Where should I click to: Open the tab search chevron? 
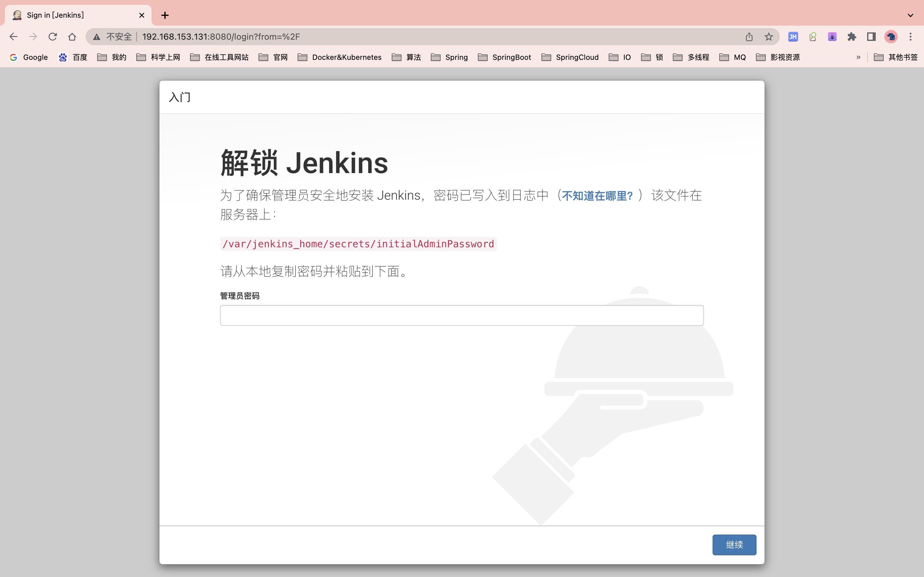(910, 15)
